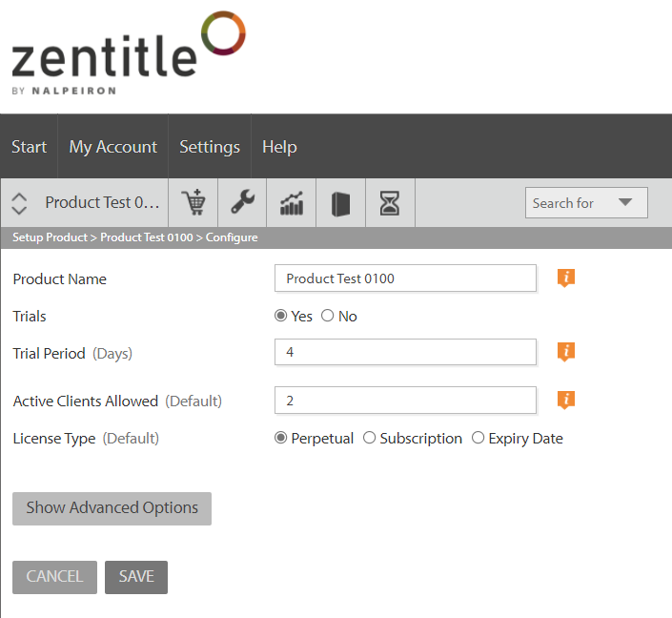Focus the Active Clients Allowed field
Image resolution: width=672 pixels, height=618 pixels.
point(405,401)
